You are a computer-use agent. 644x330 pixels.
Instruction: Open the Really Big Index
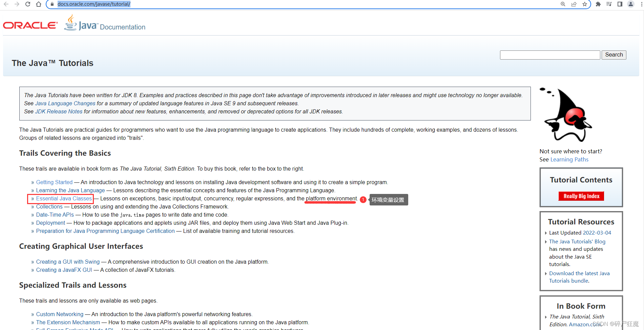coord(581,196)
